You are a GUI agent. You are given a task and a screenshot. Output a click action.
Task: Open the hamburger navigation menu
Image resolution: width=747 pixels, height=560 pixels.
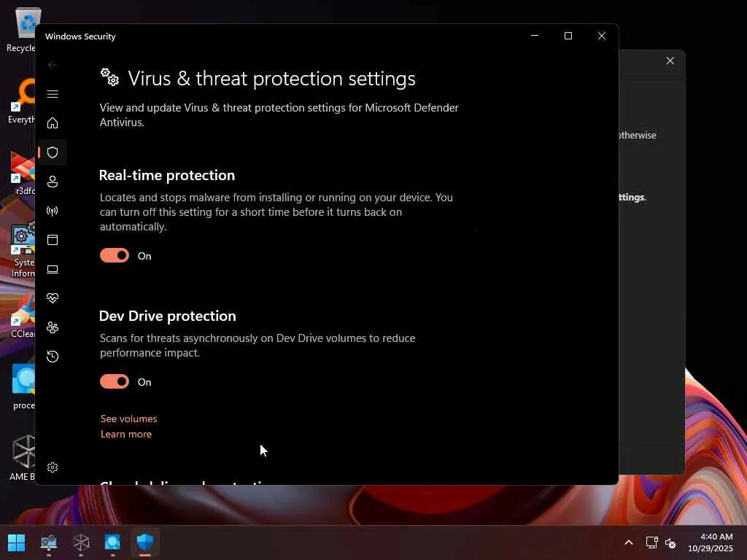[53, 94]
